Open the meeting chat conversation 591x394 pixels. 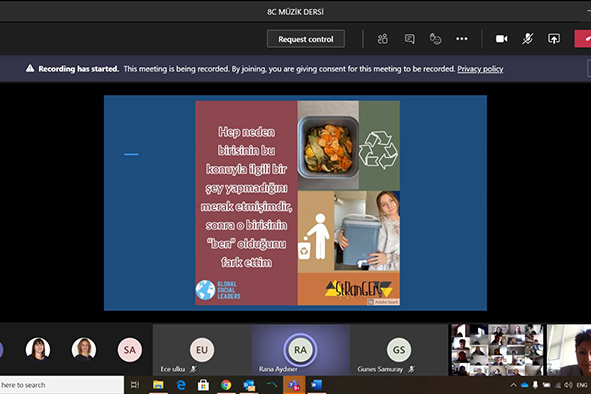[x=409, y=39]
